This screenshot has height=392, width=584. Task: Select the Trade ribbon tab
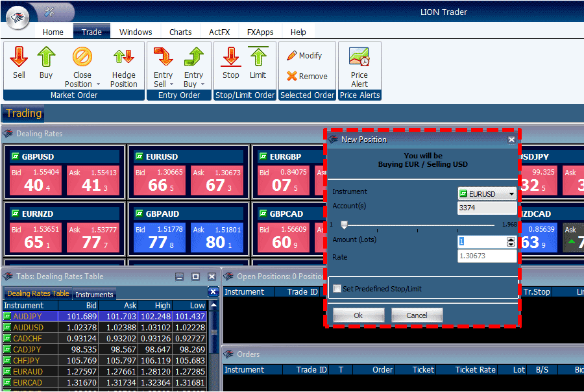pyautogui.click(x=91, y=32)
